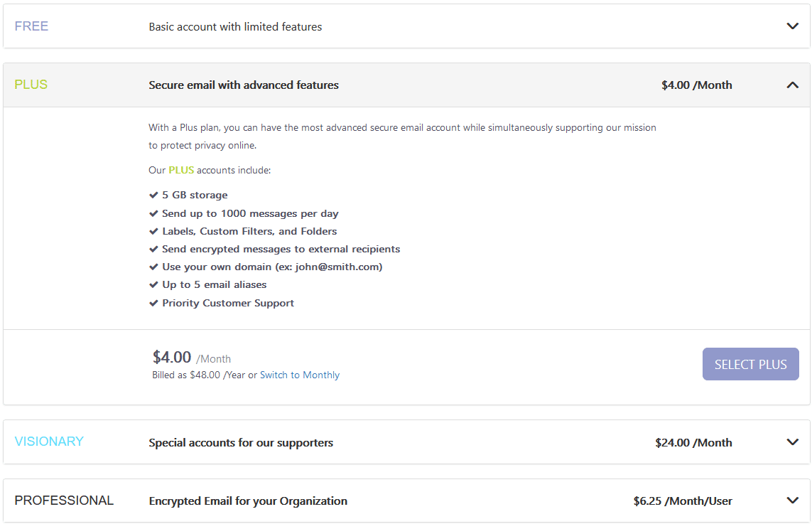
Task: Click the checkmark next to encrypted messages feature
Action: point(153,248)
